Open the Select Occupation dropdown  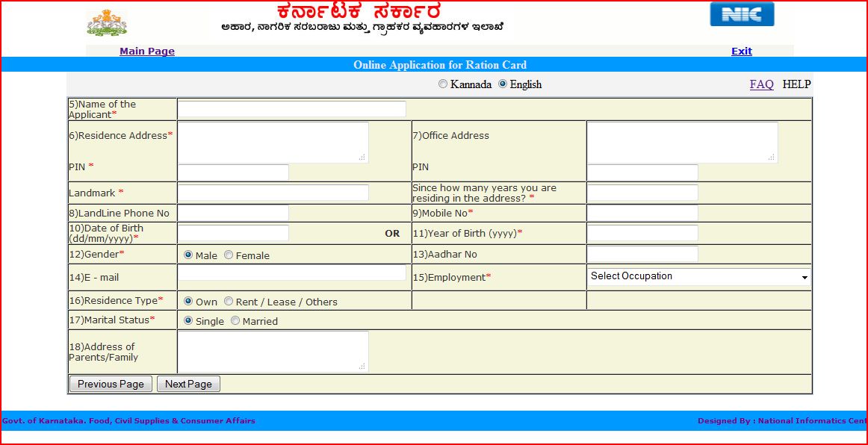tap(699, 276)
